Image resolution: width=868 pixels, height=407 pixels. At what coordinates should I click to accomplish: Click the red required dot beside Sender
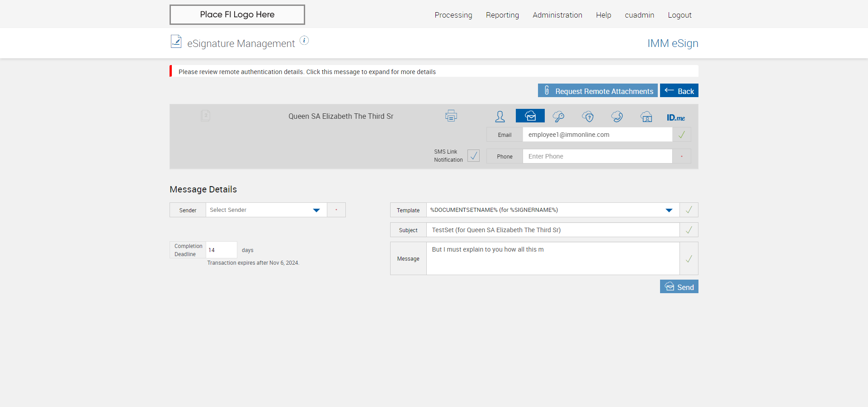click(x=336, y=210)
